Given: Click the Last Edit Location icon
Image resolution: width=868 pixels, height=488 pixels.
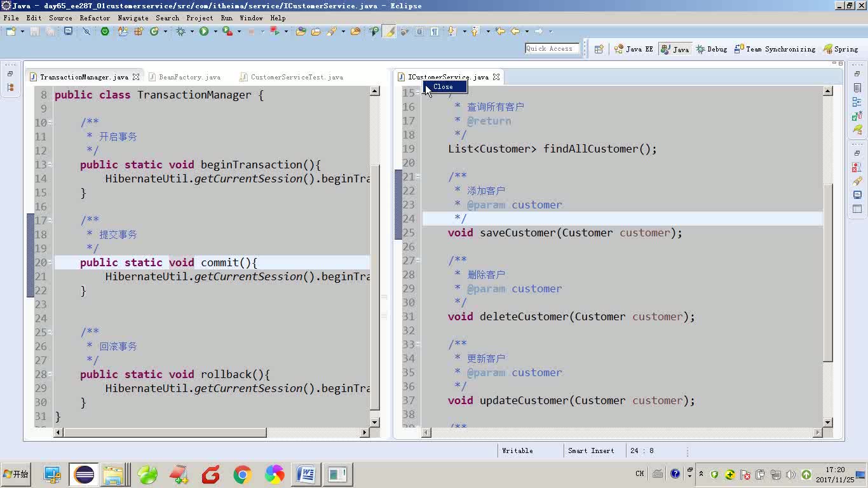Looking at the screenshot, I should tap(500, 31).
